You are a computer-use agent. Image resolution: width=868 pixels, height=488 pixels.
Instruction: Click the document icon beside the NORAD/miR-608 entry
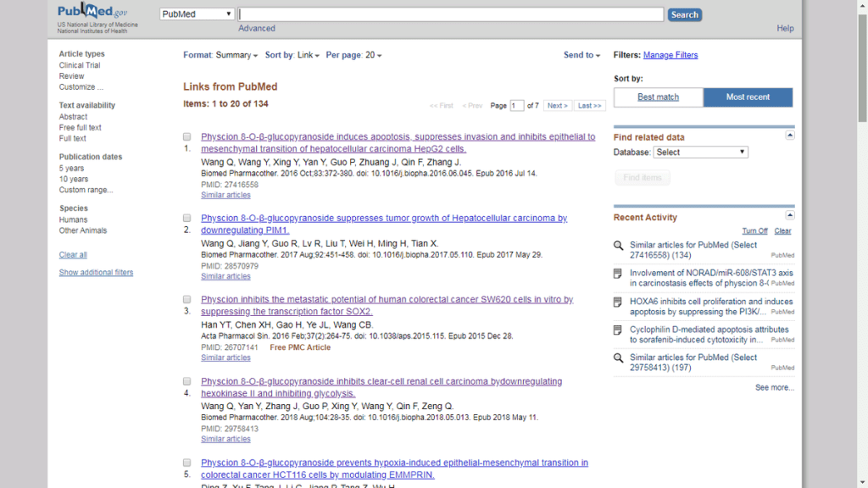(618, 274)
